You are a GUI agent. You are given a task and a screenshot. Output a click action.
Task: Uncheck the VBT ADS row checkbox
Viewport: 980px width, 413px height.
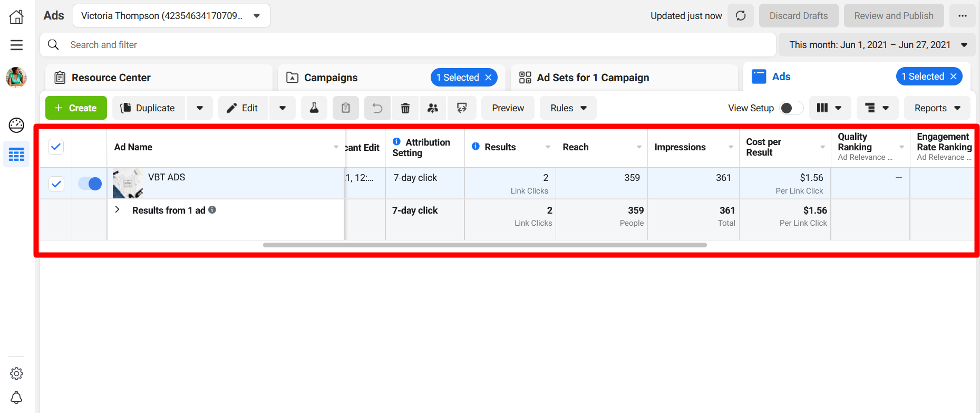coord(56,184)
